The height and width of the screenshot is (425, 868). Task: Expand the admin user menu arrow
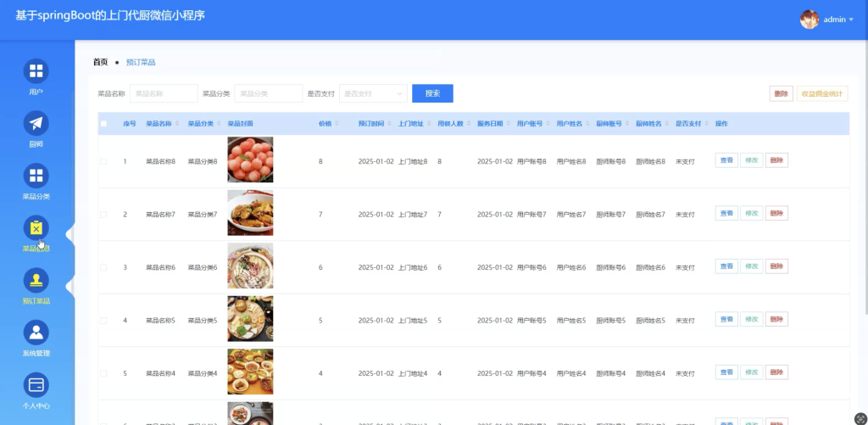pos(851,20)
